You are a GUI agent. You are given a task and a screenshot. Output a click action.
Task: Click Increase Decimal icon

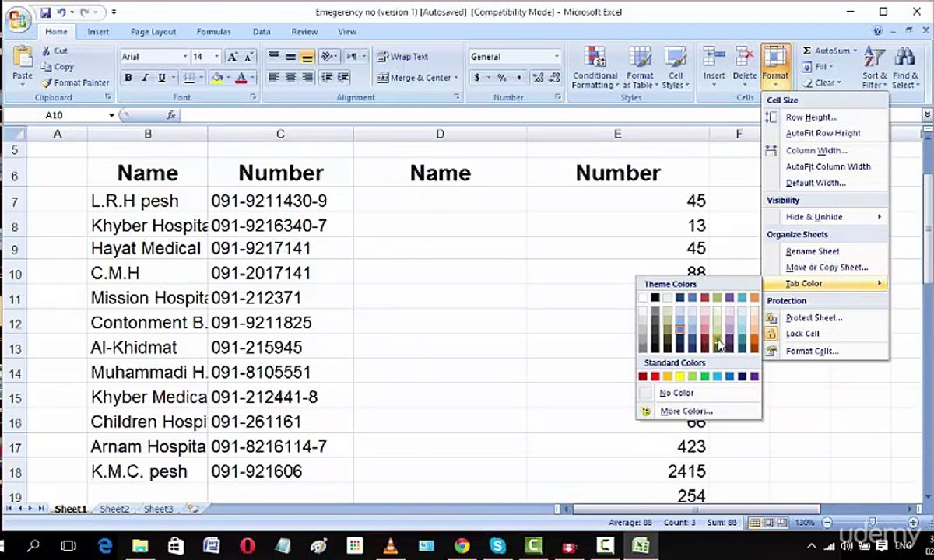538,78
